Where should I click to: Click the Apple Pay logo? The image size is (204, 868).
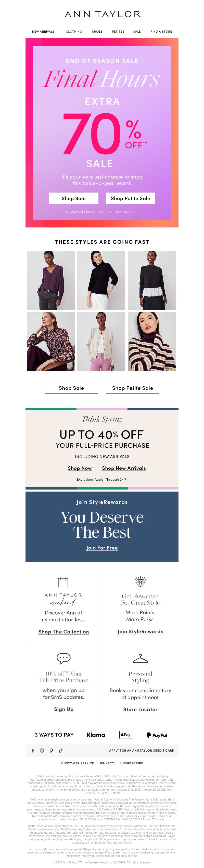click(x=126, y=735)
